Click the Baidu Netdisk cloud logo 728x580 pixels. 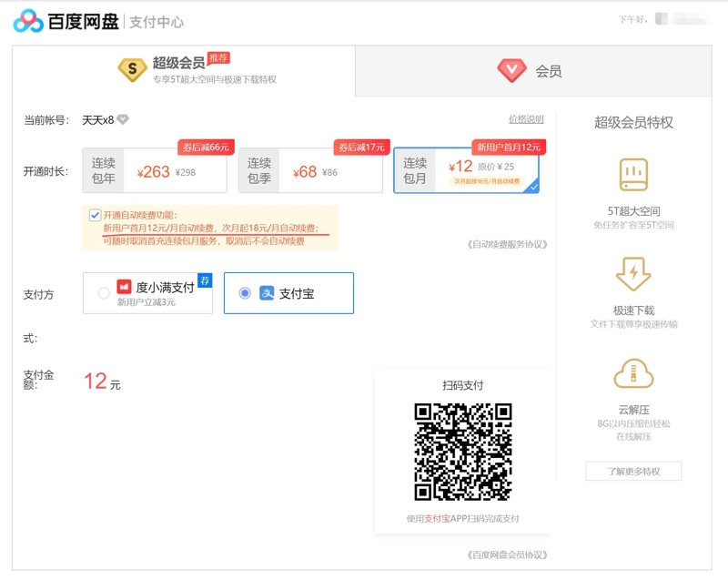click(28, 21)
